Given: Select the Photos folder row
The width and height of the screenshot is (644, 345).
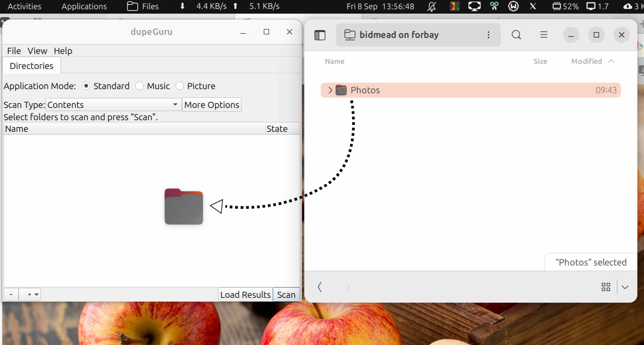Looking at the screenshot, I should point(471,90).
